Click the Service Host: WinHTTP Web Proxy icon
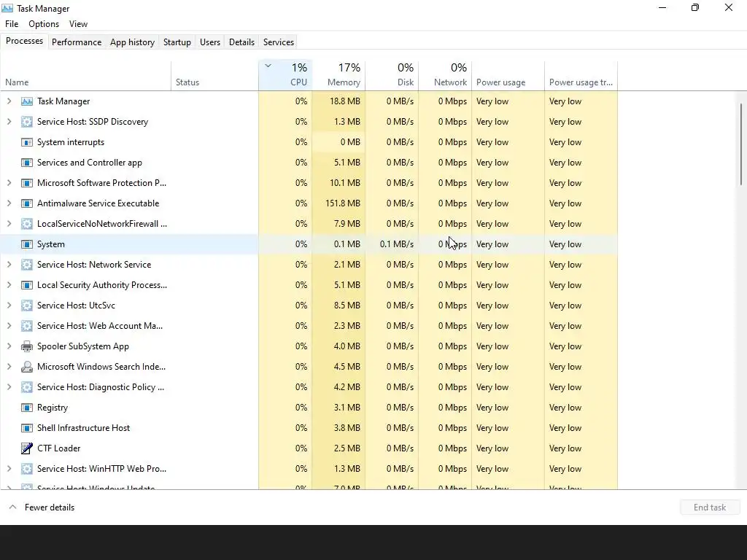Screen dimensions: 747x560 [x=27, y=469]
